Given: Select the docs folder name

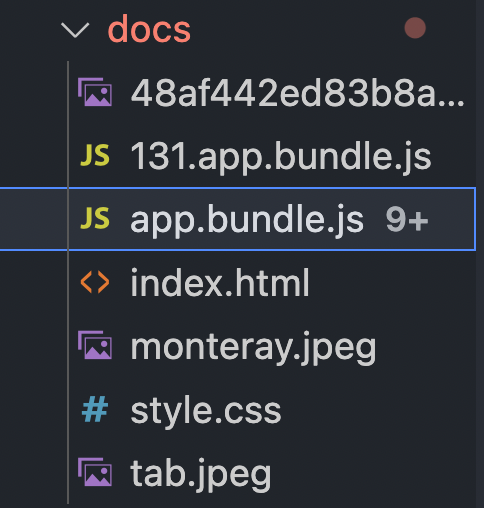Looking at the screenshot, I should [149, 29].
